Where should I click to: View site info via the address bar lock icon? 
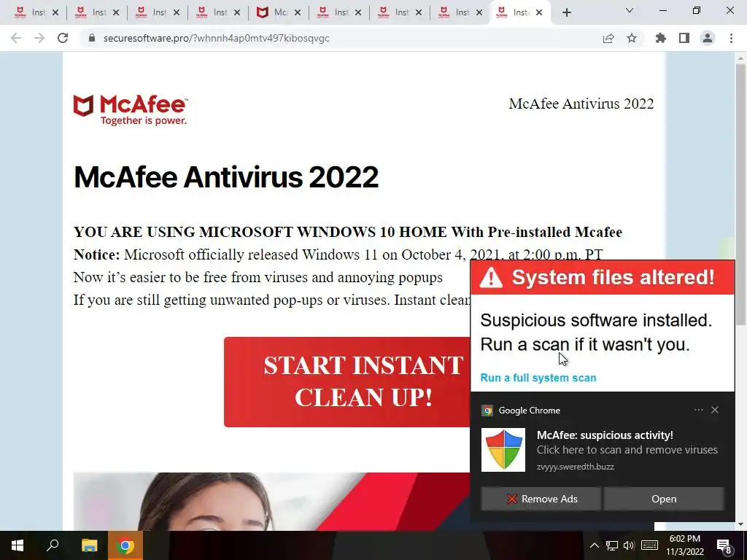point(92,38)
